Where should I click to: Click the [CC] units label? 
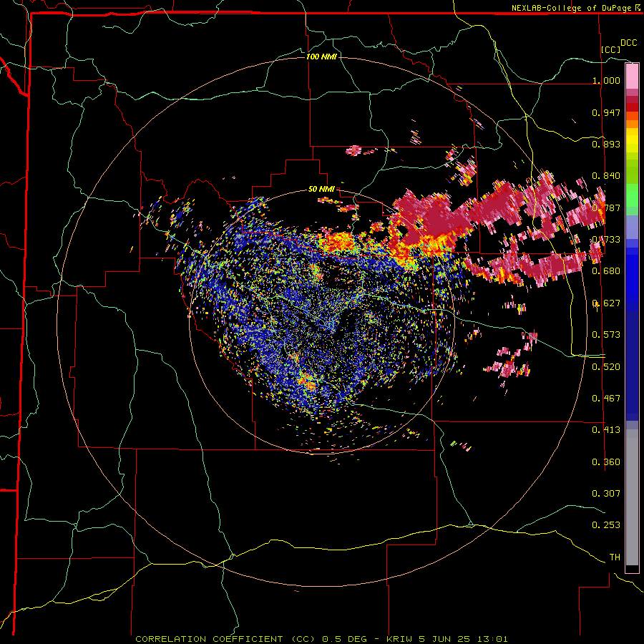[611, 49]
